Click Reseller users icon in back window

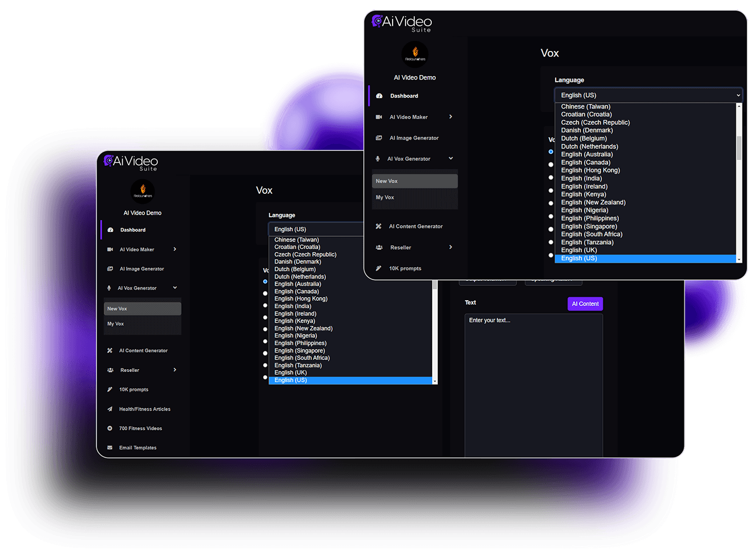click(110, 370)
